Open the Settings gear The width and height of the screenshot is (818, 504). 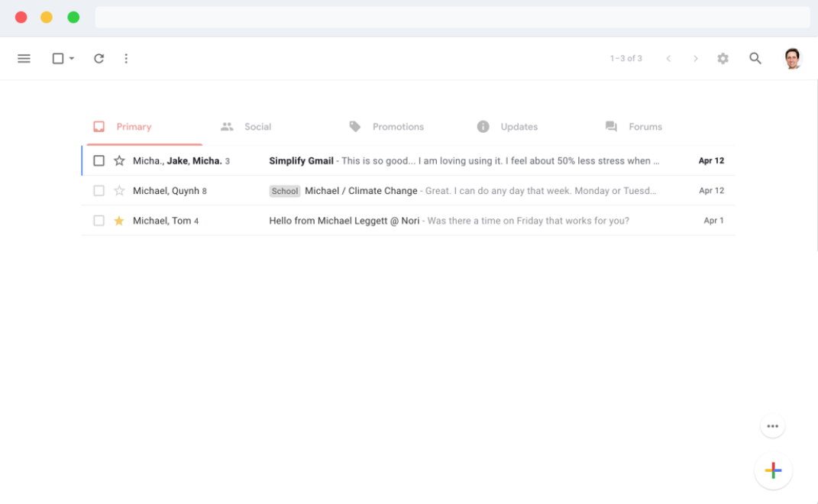(x=723, y=59)
